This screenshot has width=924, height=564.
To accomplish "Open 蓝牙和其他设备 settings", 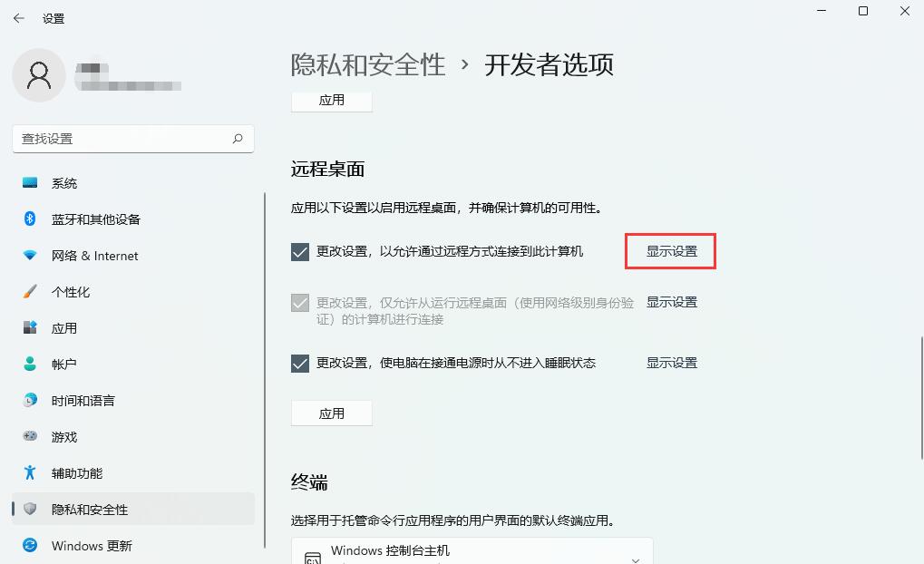I will pyautogui.click(x=133, y=219).
